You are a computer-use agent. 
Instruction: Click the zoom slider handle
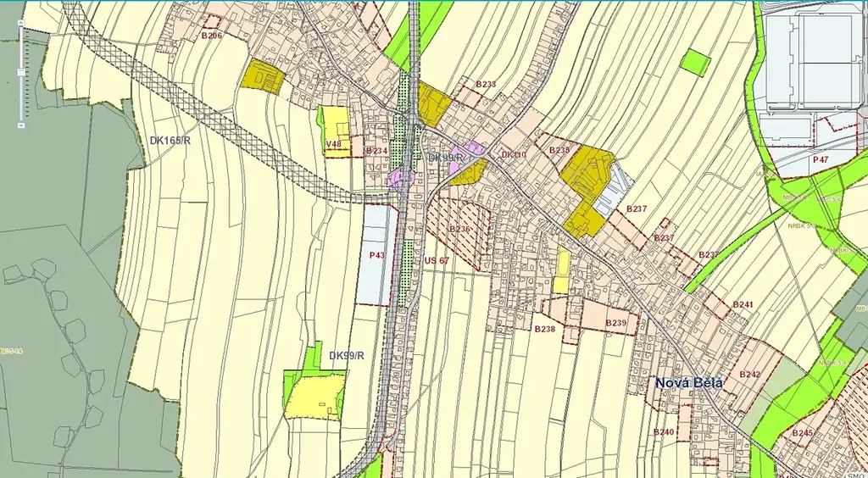pos(21,73)
